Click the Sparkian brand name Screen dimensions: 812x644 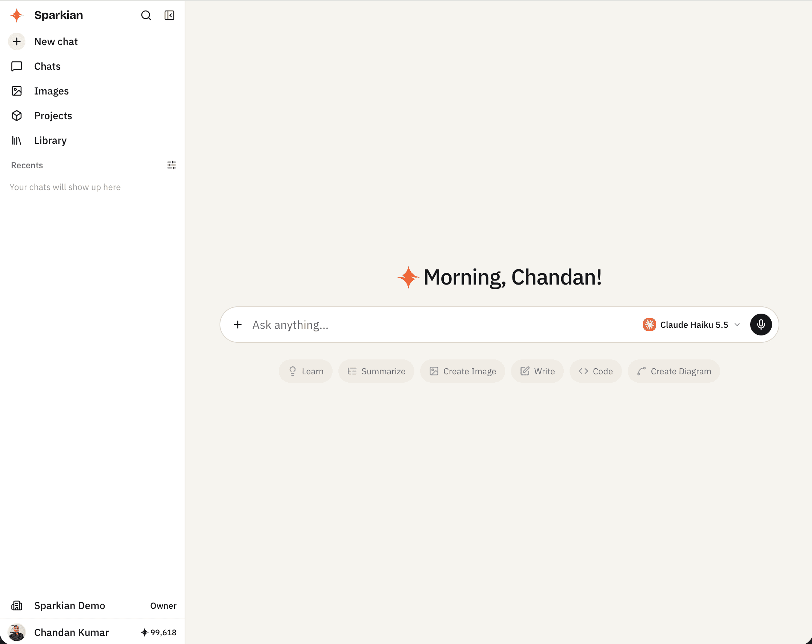(59, 15)
